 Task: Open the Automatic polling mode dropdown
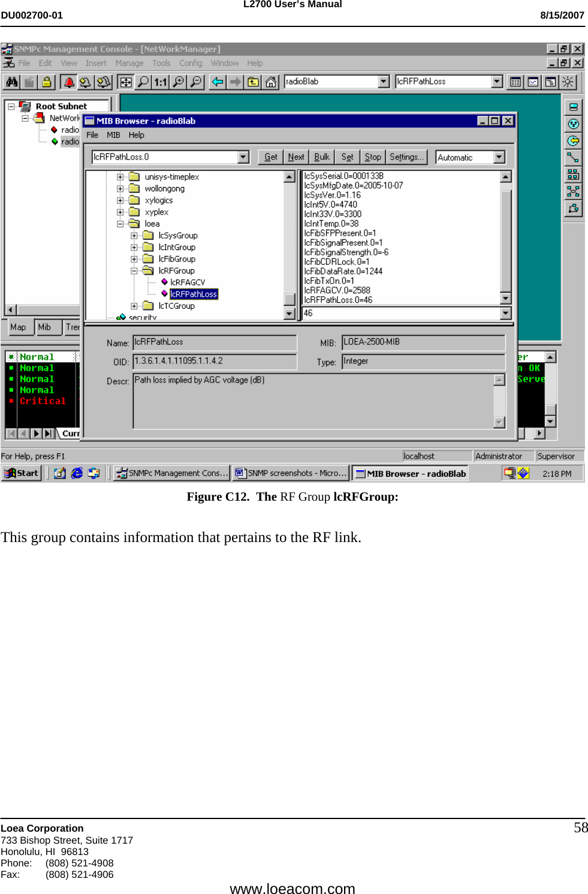pos(499,156)
